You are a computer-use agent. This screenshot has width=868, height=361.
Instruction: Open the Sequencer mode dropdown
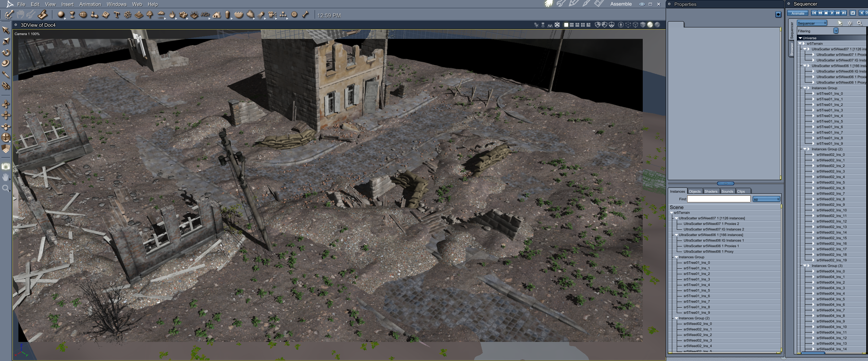[x=812, y=23]
